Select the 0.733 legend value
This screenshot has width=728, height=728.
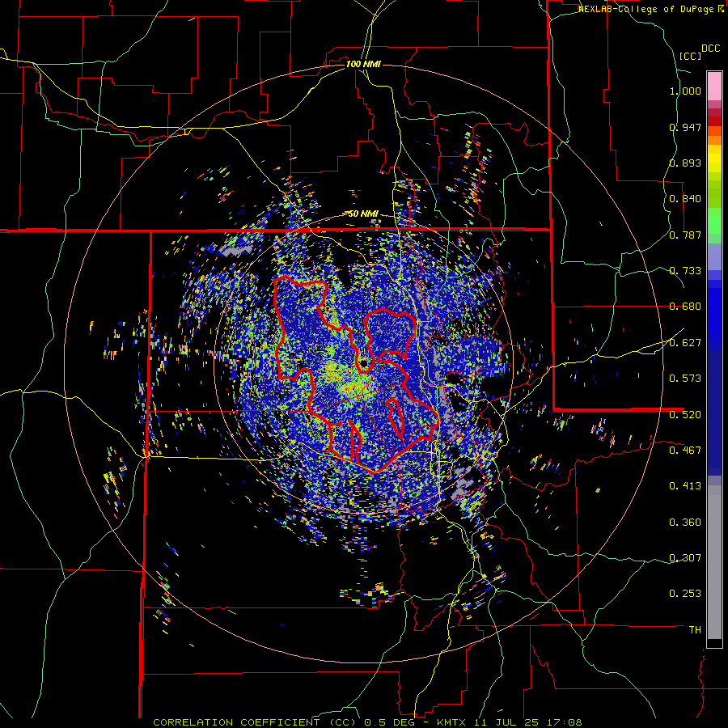click(x=685, y=271)
